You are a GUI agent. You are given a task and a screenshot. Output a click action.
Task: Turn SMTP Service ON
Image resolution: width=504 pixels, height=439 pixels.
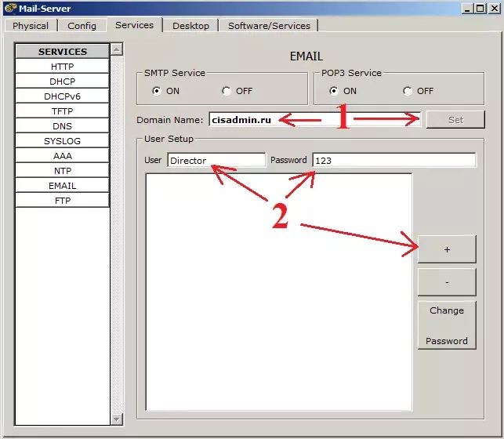coord(157,91)
